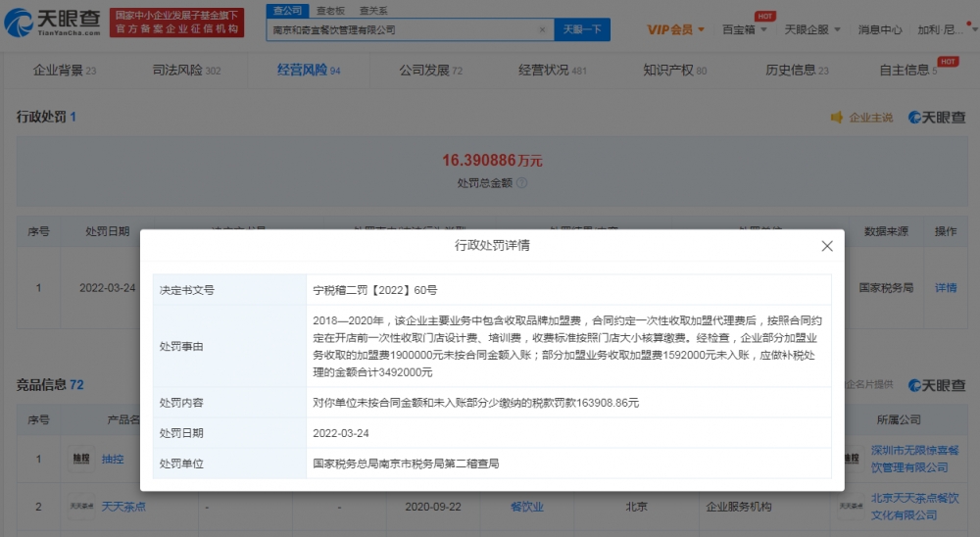980x537 pixels.
Task: Close the 行政处罚详情 dialog
Action: coord(827,246)
